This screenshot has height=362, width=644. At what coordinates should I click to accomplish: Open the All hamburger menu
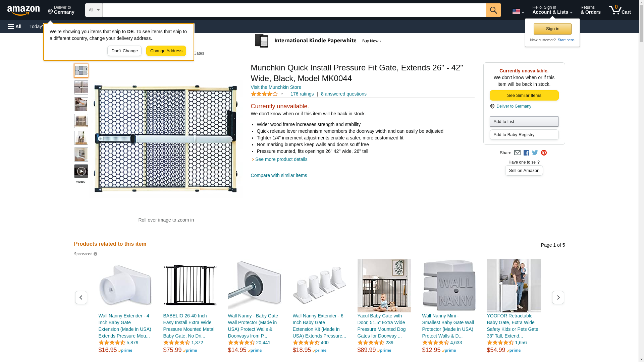click(15, 26)
